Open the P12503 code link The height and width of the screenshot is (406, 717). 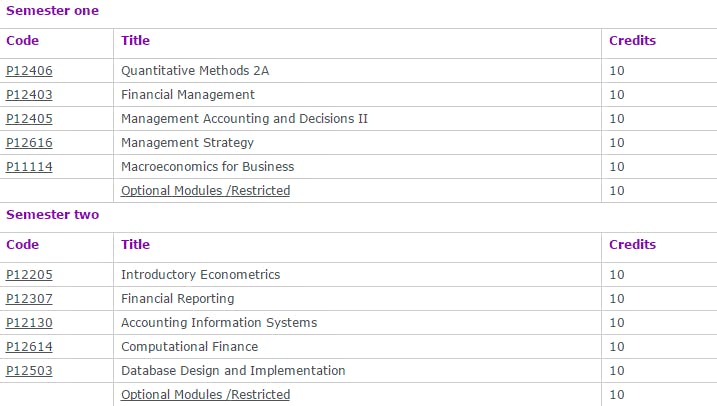click(29, 371)
